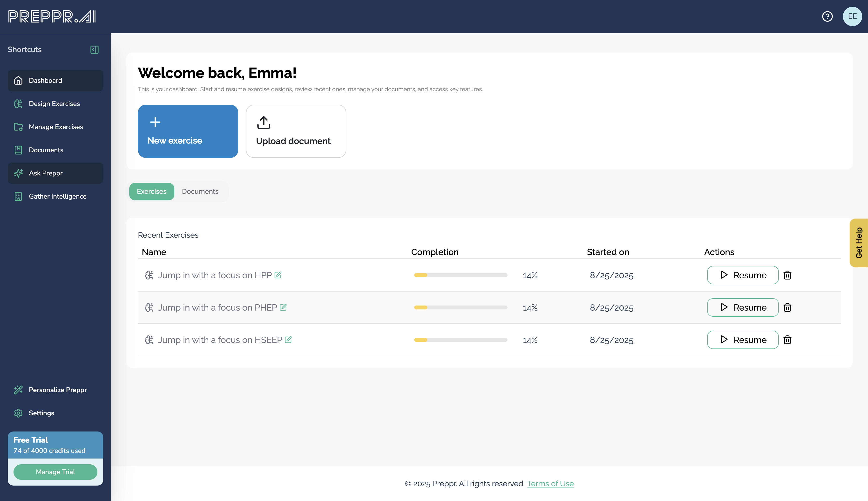Click the Free Trial credits banner

pyautogui.click(x=55, y=445)
